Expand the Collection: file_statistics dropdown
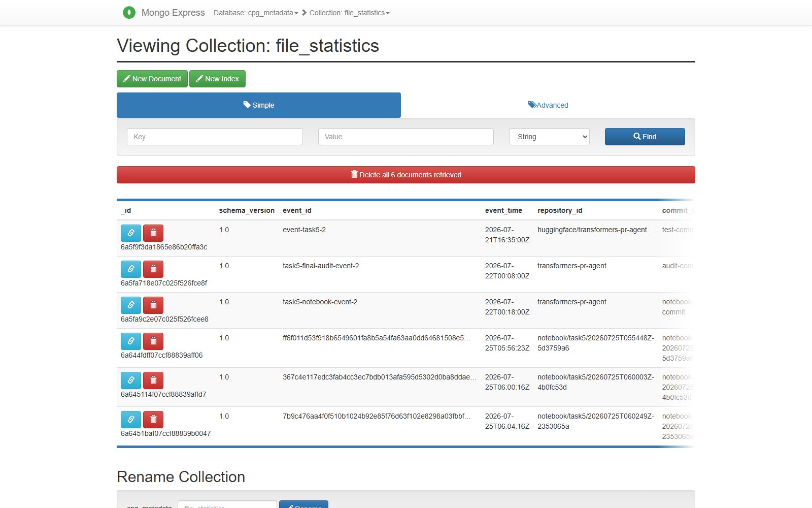Screen dimensions: 812x508 click(350, 13)
